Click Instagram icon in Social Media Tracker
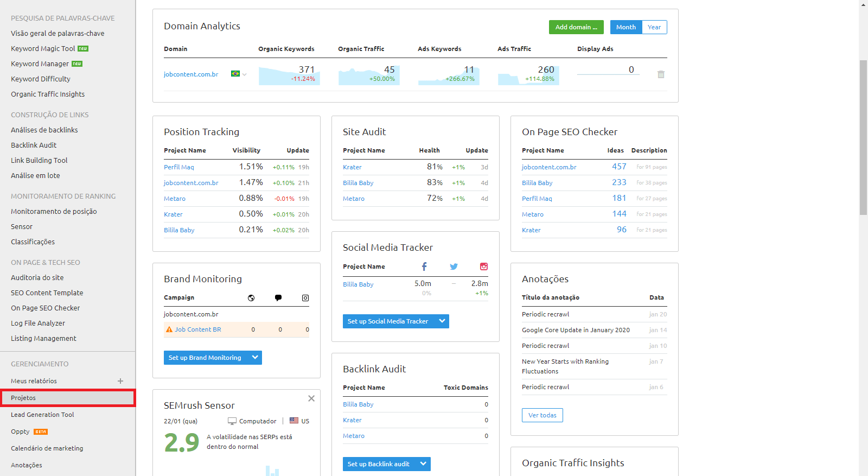This screenshot has width=868, height=476. (x=484, y=266)
